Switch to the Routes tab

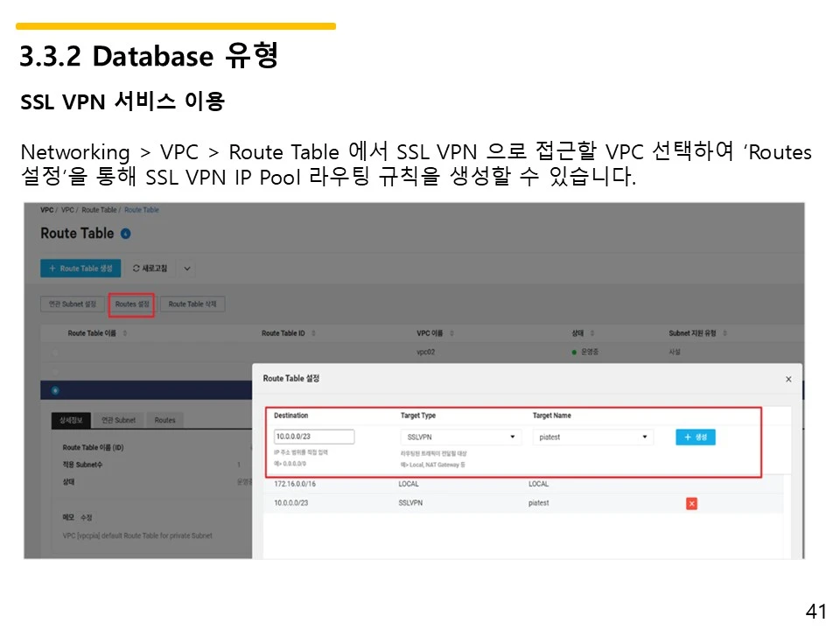click(x=165, y=421)
